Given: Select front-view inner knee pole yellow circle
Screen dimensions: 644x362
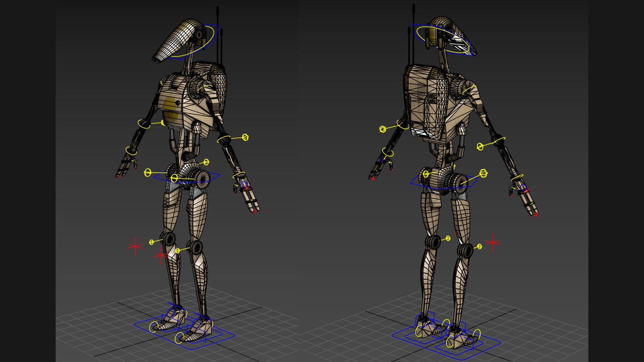Looking at the screenshot, I should (178, 251).
